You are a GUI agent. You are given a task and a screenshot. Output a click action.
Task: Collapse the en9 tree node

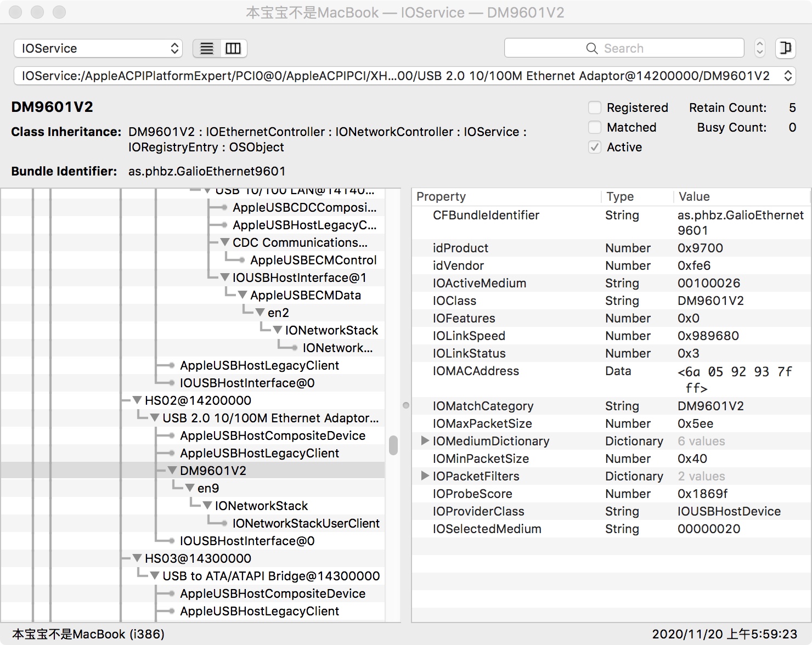tap(190, 488)
